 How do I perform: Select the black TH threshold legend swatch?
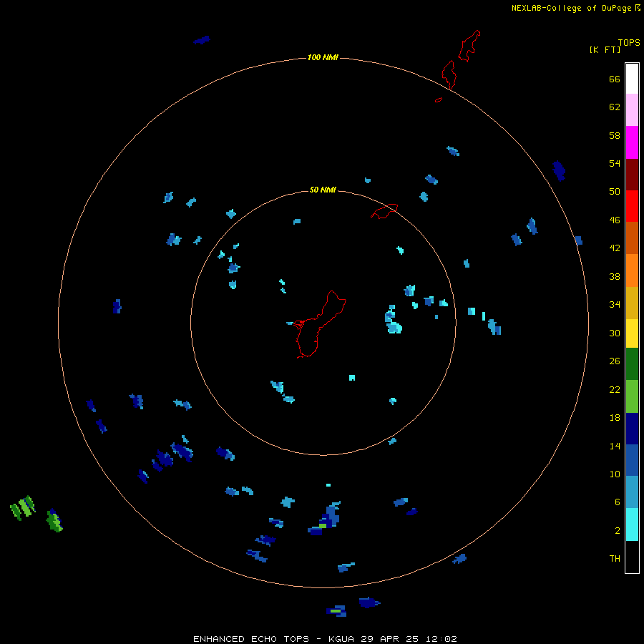point(632,557)
